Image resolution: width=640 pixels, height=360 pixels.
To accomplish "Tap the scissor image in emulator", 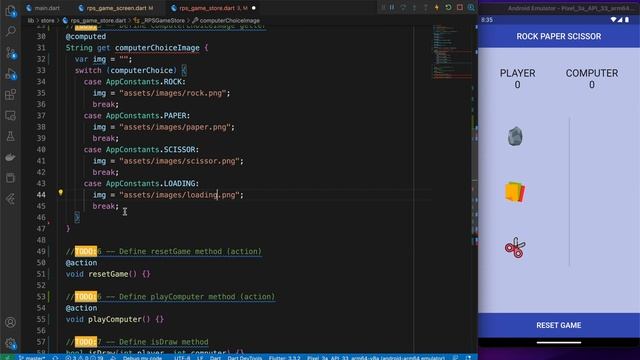I will pyautogui.click(x=515, y=248).
